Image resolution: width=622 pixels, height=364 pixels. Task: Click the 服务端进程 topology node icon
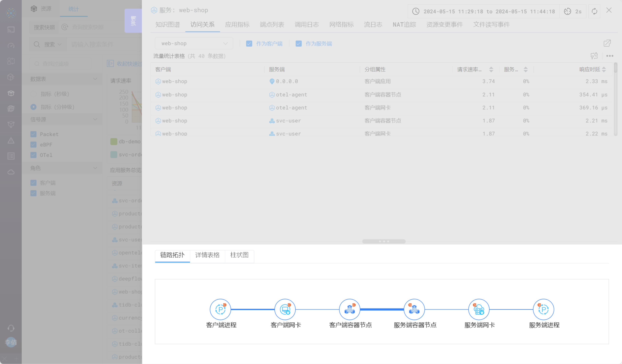coord(543,309)
